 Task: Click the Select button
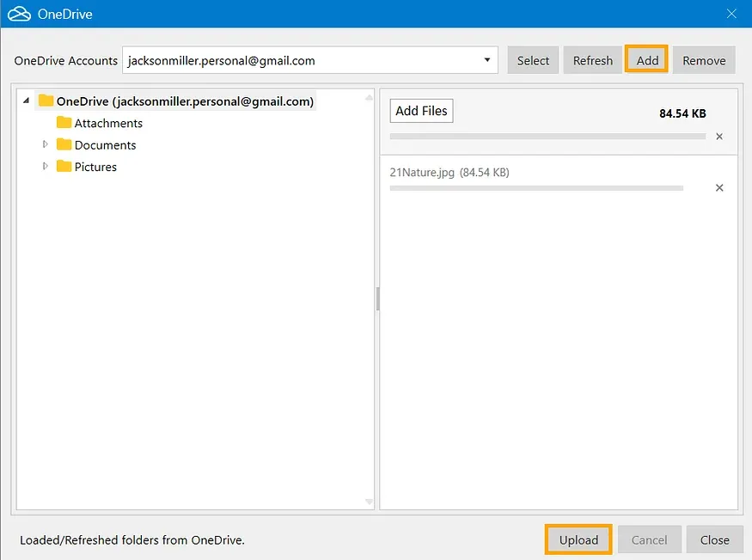point(533,60)
